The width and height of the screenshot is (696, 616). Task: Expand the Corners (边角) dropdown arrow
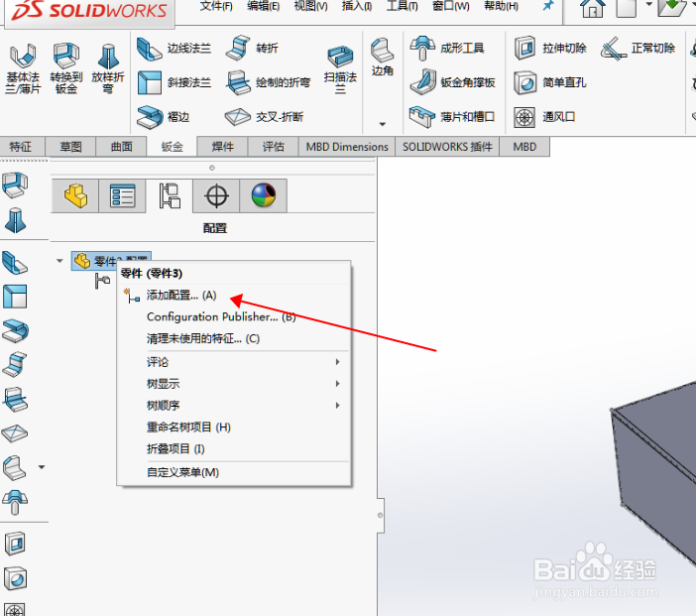382,124
